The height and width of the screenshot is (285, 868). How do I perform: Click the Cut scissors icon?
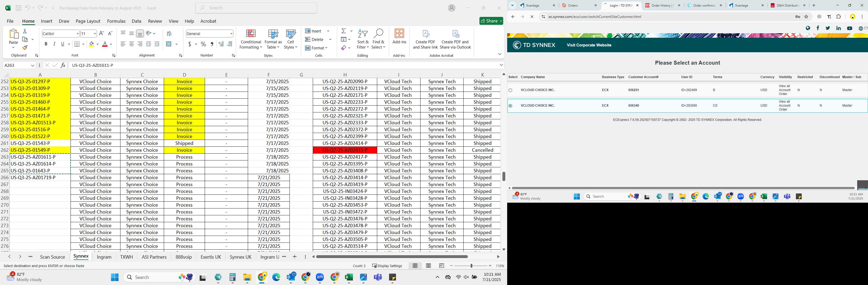click(x=25, y=31)
